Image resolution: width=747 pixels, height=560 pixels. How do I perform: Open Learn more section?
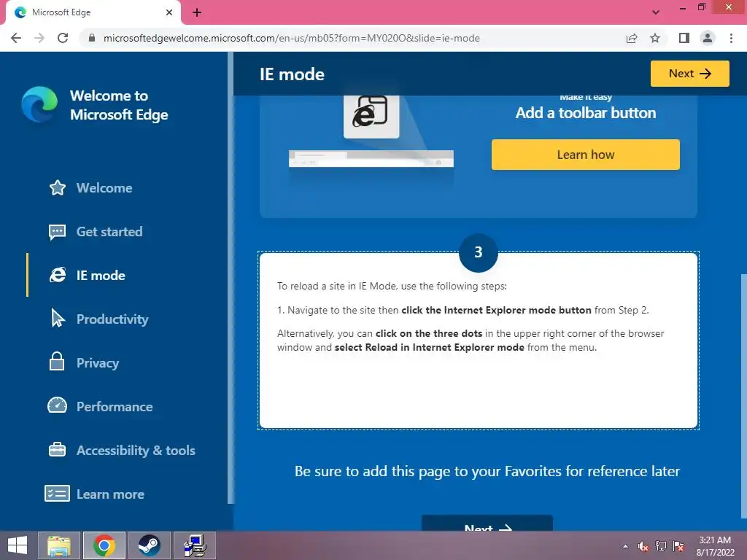click(110, 494)
